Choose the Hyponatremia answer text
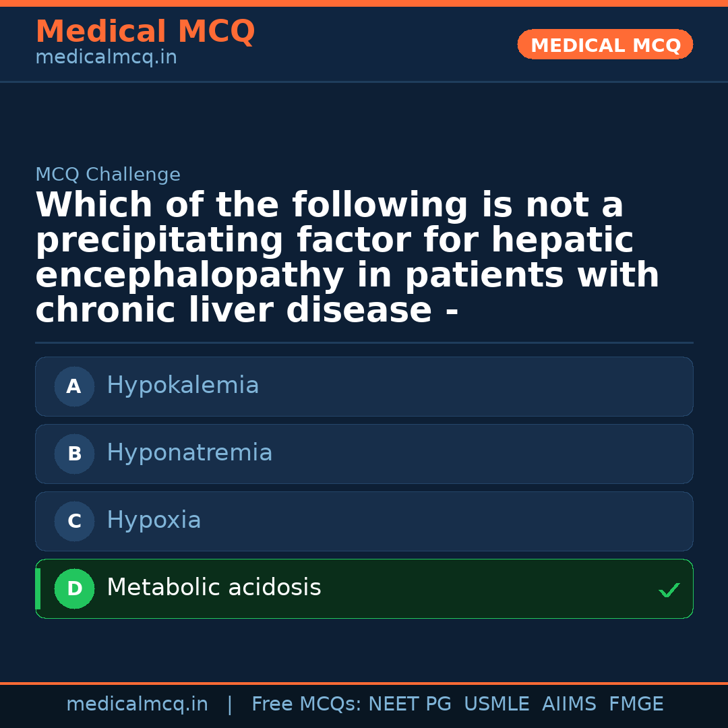The image size is (728, 728). pos(189,453)
